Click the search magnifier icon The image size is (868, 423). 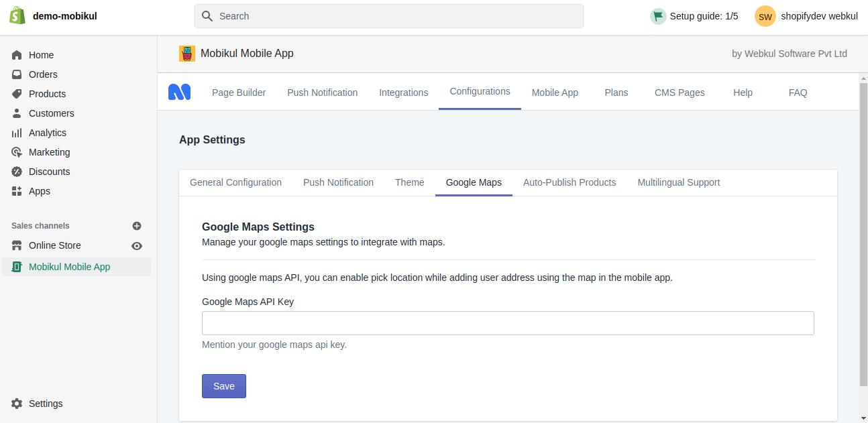coord(207,16)
